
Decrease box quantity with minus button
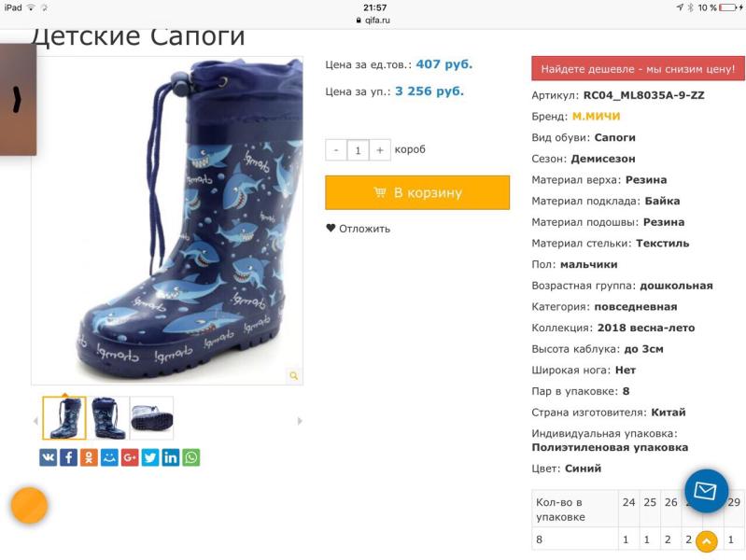click(336, 150)
